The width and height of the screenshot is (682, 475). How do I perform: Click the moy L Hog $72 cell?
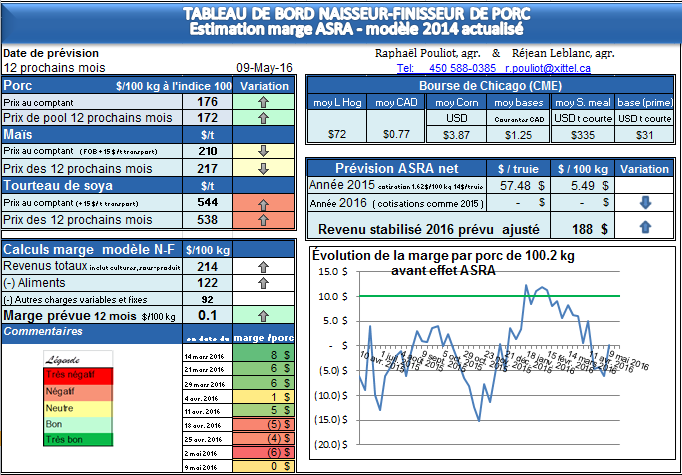pos(336,133)
